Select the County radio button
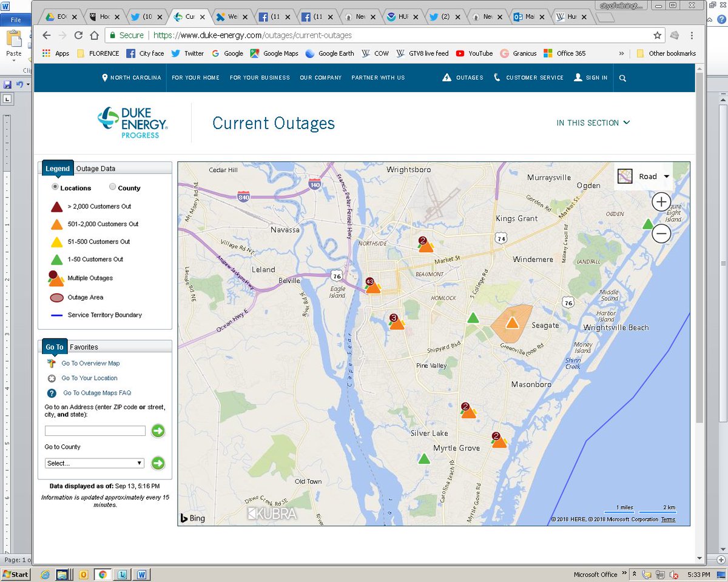The width and height of the screenshot is (728, 582). pyautogui.click(x=112, y=187)
